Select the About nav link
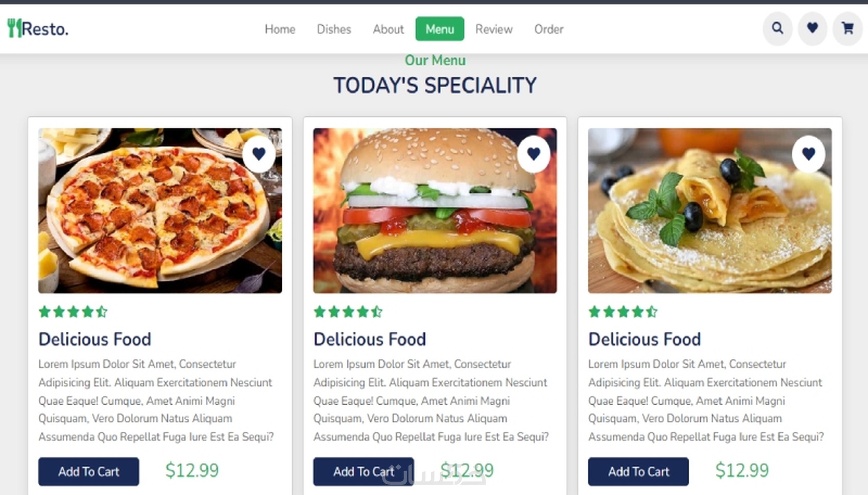868x495 pixels. (388, 29)
